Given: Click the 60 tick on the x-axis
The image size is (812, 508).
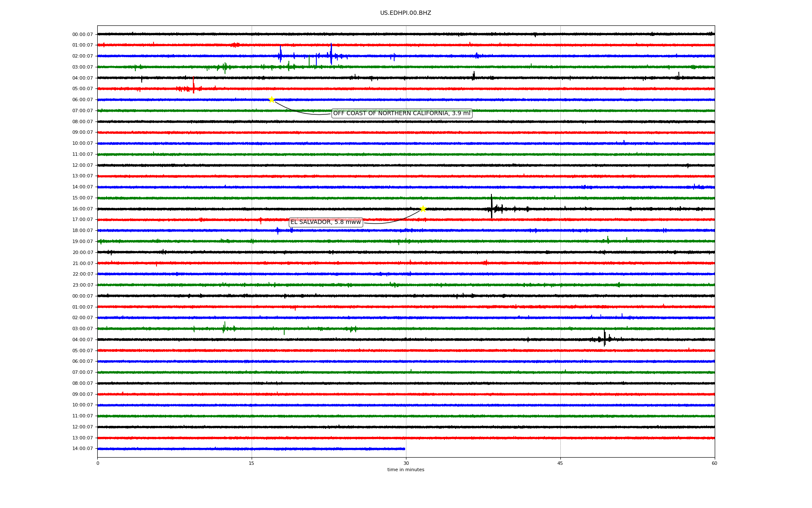Looking at the screenshot, I should [714, 463].
